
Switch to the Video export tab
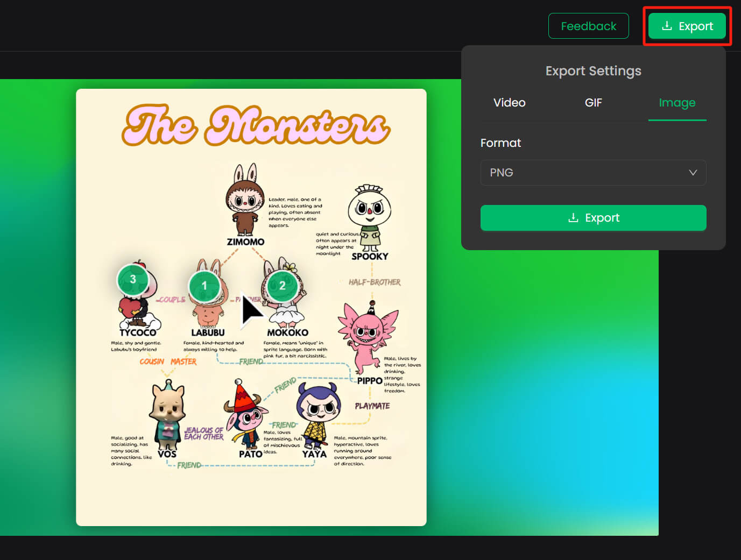pyautogui.click(x=509, y=103)
